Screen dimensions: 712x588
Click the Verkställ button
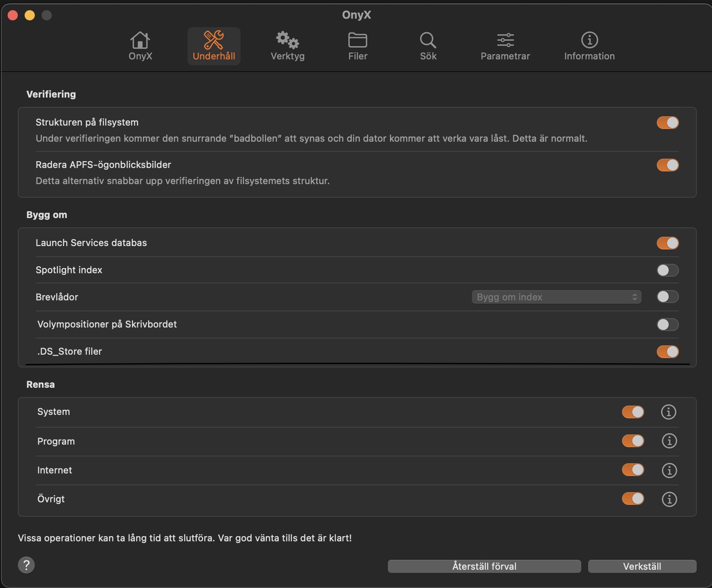pyautogui.click(x=642, y=566)
